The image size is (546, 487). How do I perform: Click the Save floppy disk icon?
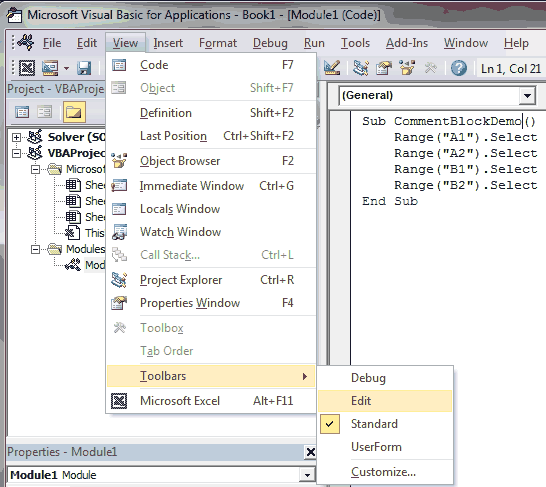coord(84,68)
